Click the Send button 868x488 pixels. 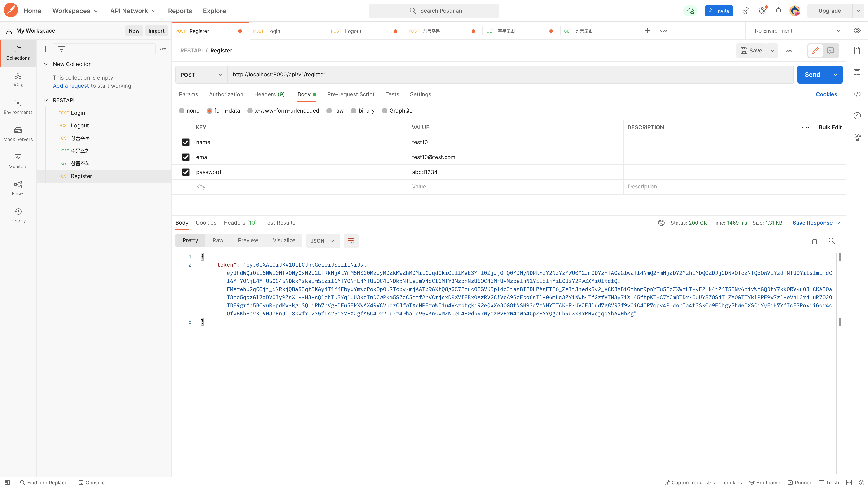pos(812,75)
